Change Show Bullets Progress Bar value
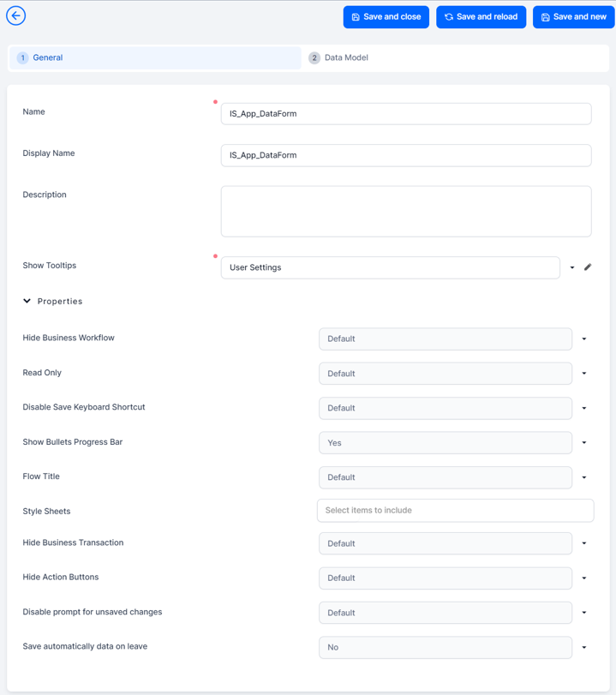This screenshot has width=616, height=695. pos(446,443)
